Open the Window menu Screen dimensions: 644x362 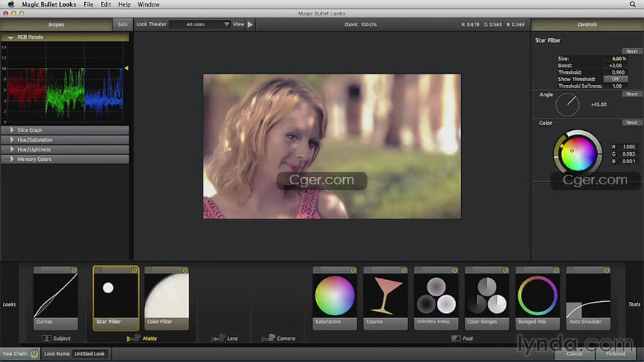pyautogui.click(x=149, y=4)
